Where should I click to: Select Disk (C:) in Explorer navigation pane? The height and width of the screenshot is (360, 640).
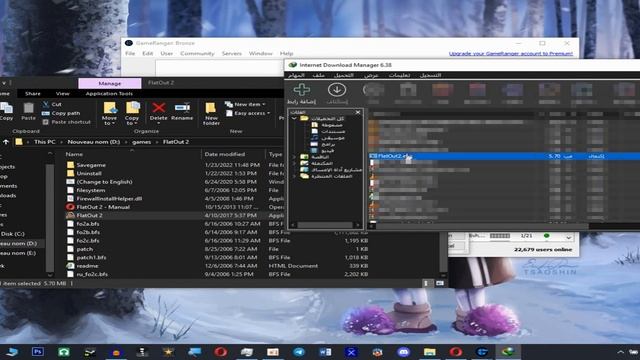point(13,234)
